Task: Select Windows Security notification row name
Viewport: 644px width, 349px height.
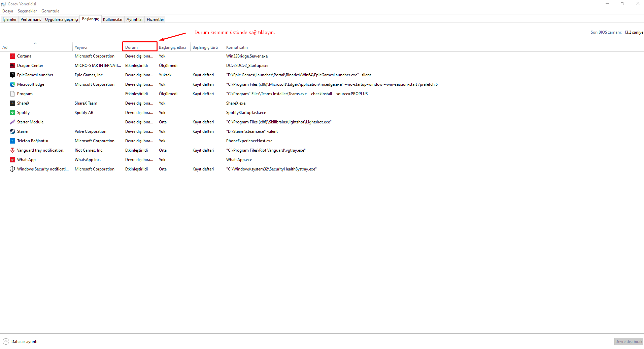Action: click(x=43, y=169)
